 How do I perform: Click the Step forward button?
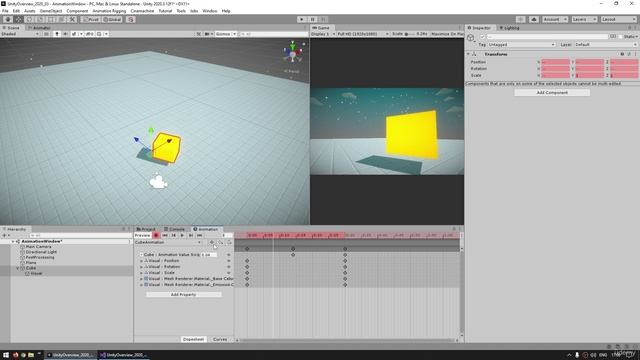323,19
